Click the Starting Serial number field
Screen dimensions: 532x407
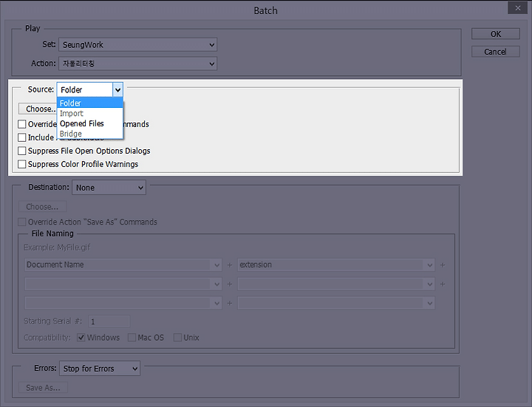click(x=109, y=321)
